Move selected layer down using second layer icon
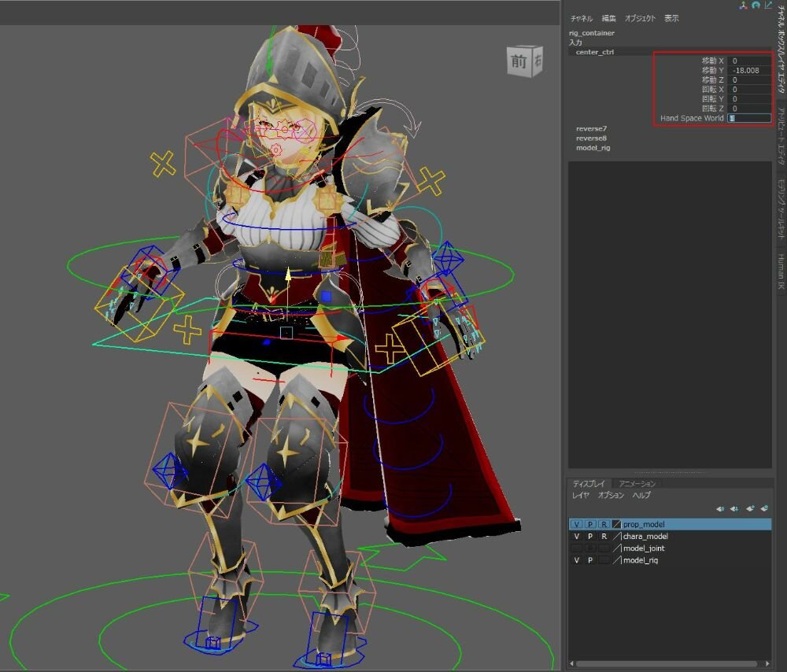The image size is (787, 672). [733, 508]
